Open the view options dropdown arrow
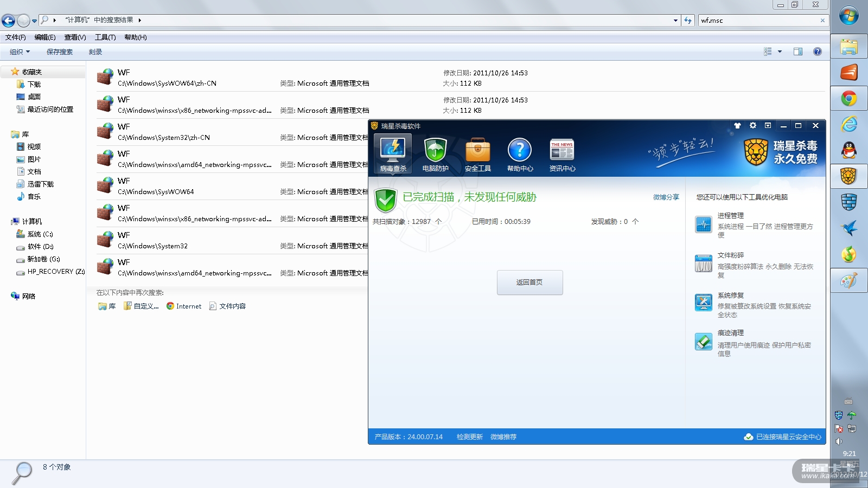868x488 pixels. [x=780, y=52]
